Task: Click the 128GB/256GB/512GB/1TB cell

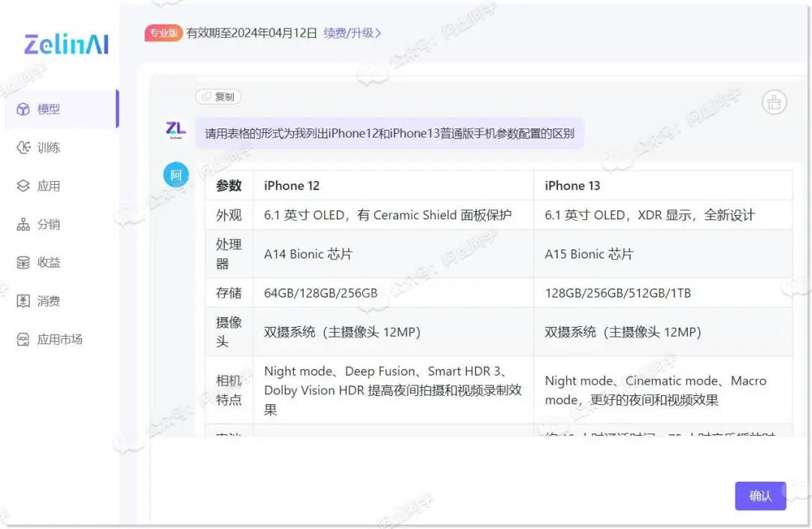Action: click(x=663, y=293)
